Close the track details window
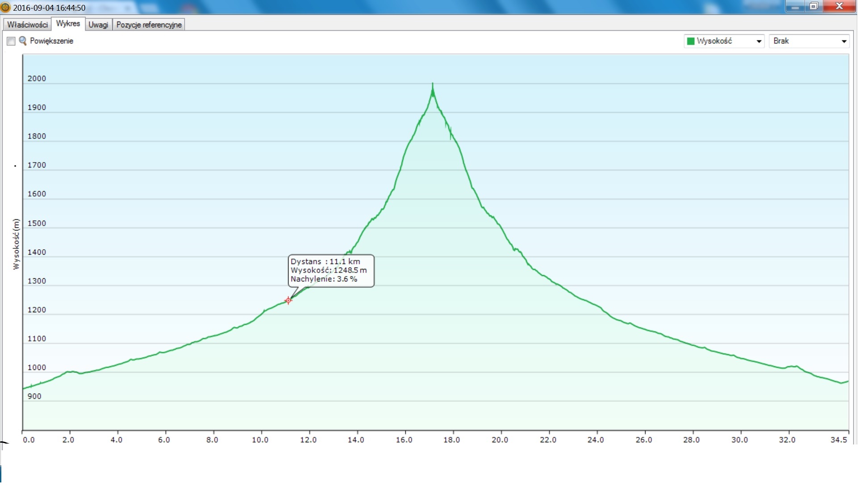The image size is (868, 486). (839, 6)
